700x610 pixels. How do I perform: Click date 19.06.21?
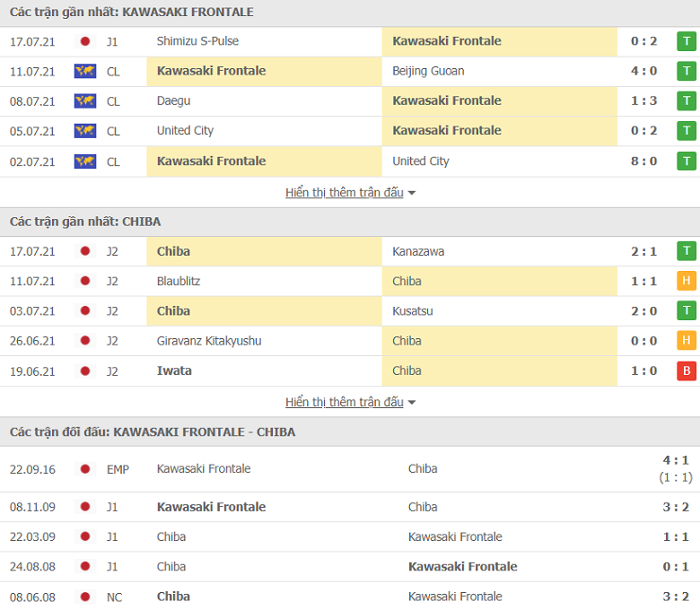click(32, 371)
